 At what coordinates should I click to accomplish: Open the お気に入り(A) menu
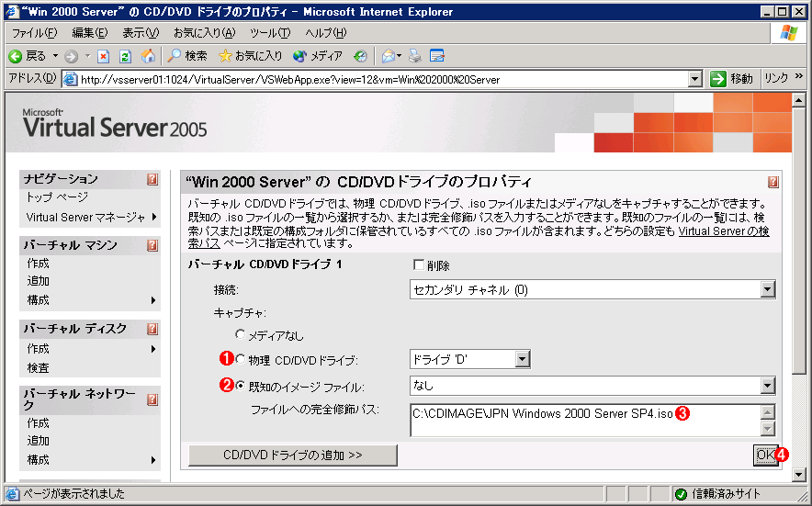tap(205, 33)
